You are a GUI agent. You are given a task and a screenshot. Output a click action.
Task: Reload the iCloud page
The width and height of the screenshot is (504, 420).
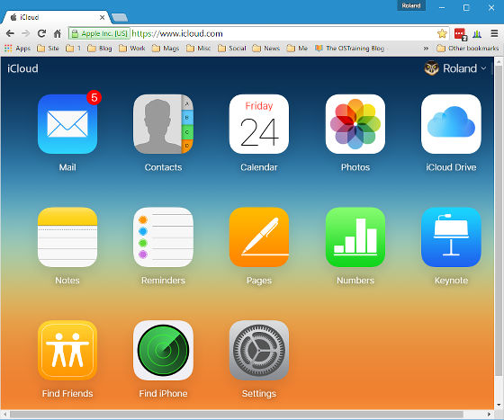pyautogui.click(x=41, y=33)
